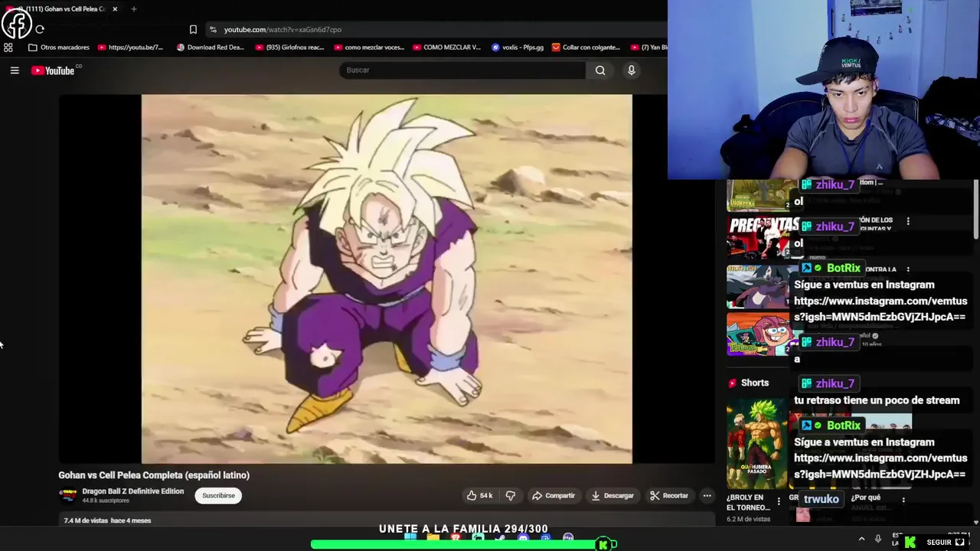Open Discord from the taskbar
Viewport: 980px width, 551px height.
click(523, 539)
